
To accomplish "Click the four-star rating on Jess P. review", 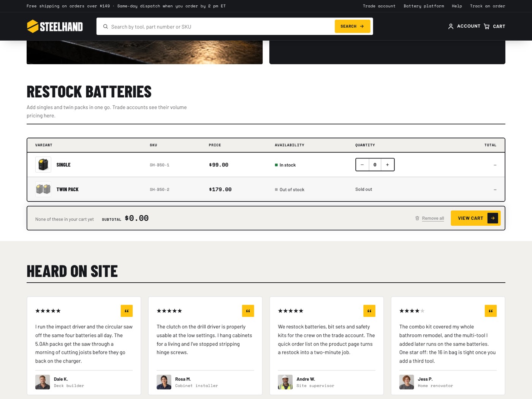I will pyautogui.click(x=412, y=311).
